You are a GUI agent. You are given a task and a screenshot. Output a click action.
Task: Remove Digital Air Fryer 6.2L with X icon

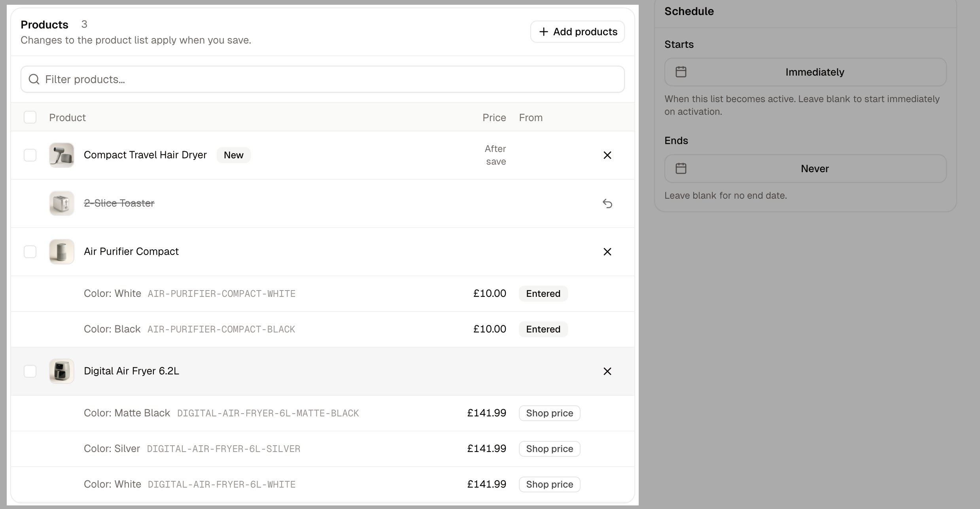point(607,371)
